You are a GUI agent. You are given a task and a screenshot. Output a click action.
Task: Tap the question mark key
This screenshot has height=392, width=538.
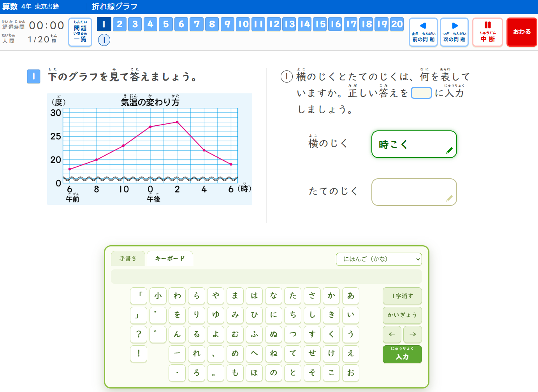pyautogui.click(x=139, y=334)
